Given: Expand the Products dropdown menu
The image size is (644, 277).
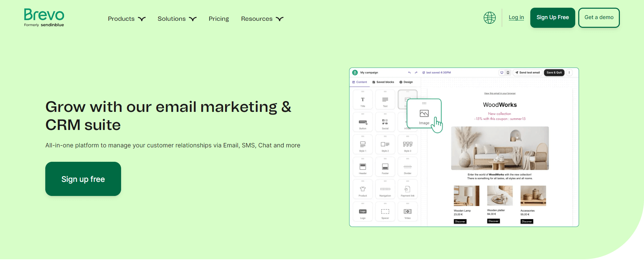Looking at the screenshot, I should point(126,19).
